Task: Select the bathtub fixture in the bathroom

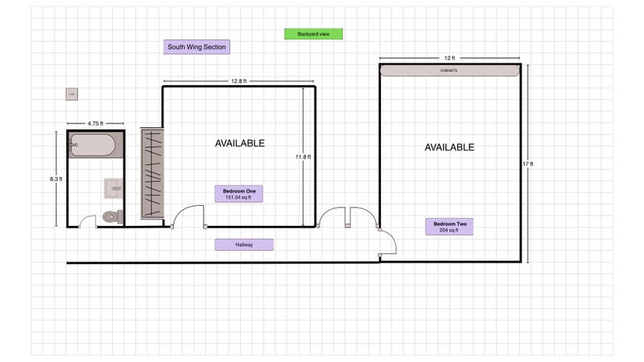Action: click(x=92, y=146)
